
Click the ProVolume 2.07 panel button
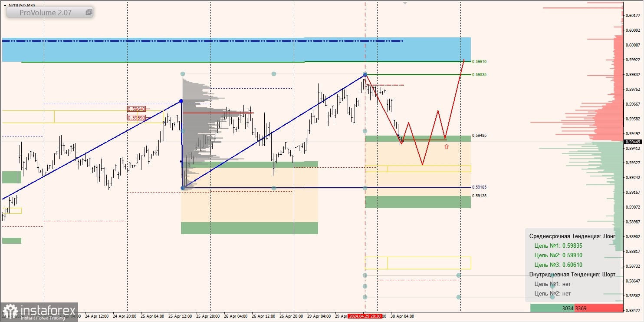pyautogui.click(x=49, y=13)
